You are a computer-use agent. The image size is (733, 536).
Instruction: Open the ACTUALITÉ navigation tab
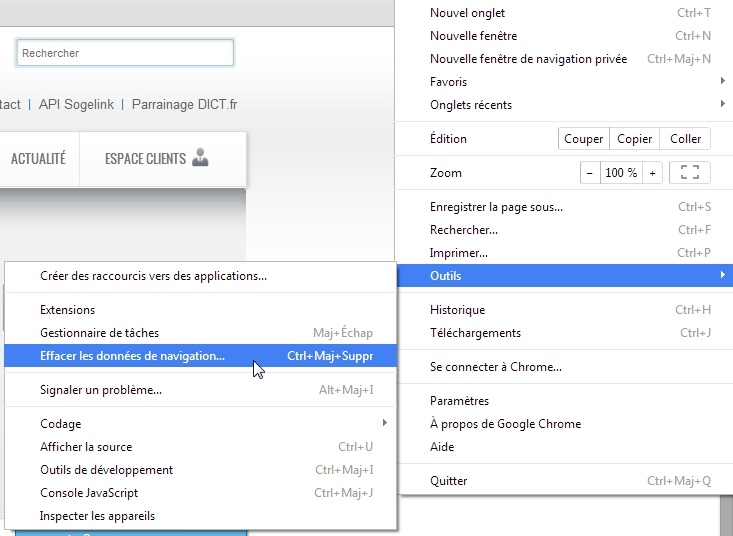click(x=38, y=158)
